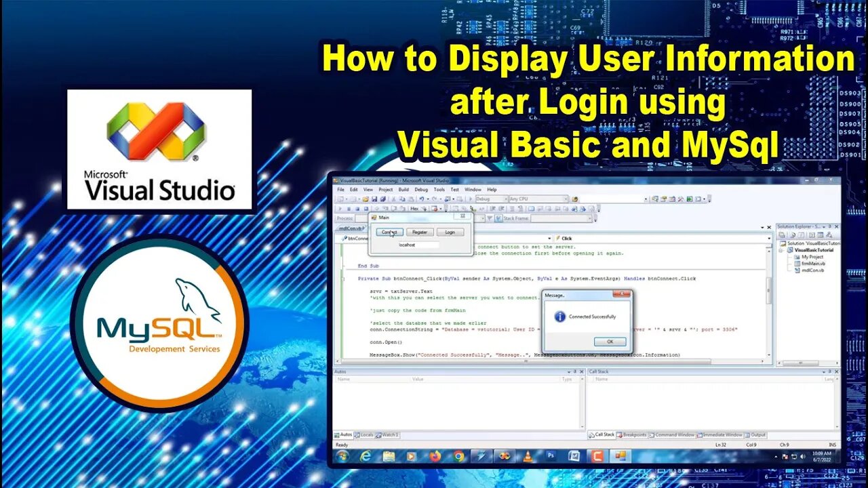Click the Windows Start button
This screenshot has height=488, width=868.
342,456
